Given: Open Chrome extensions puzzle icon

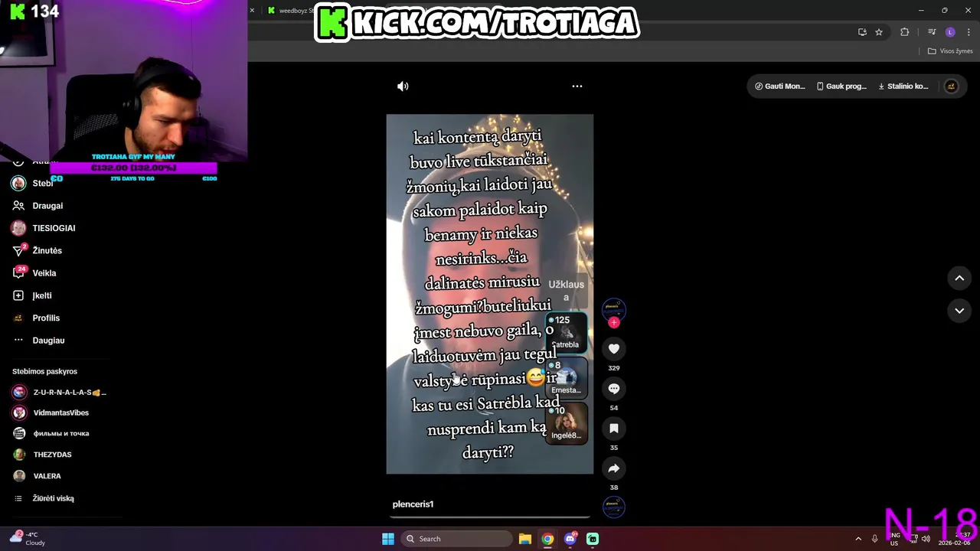Looking at the screenshot, I should (904, 32).
